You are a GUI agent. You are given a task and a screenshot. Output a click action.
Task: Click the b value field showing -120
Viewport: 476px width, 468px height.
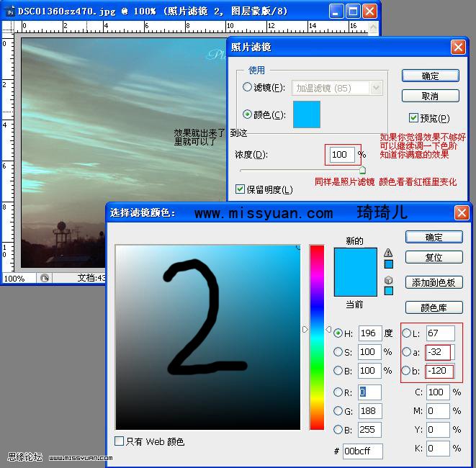point(441,371)
